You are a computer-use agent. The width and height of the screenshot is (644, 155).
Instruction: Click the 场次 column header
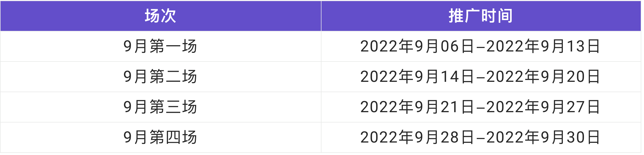160,16
